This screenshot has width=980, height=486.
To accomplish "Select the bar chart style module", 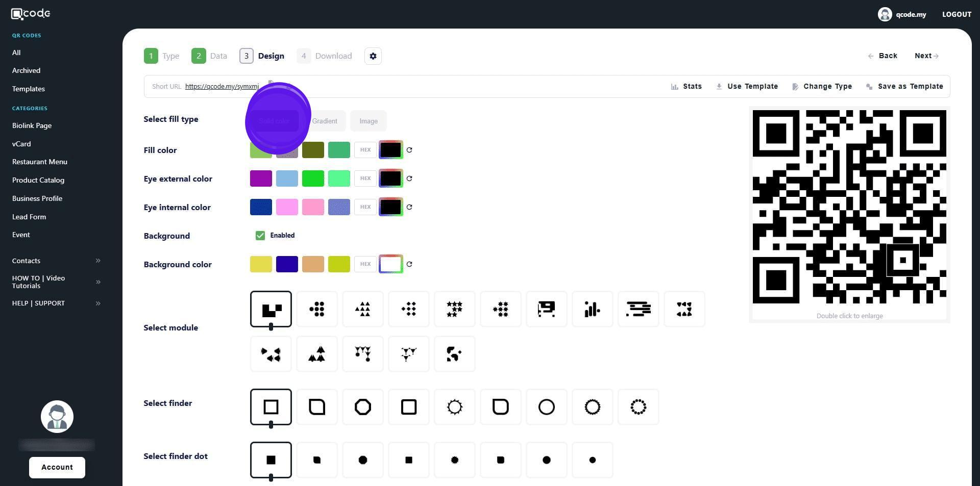I will [592, 309].
